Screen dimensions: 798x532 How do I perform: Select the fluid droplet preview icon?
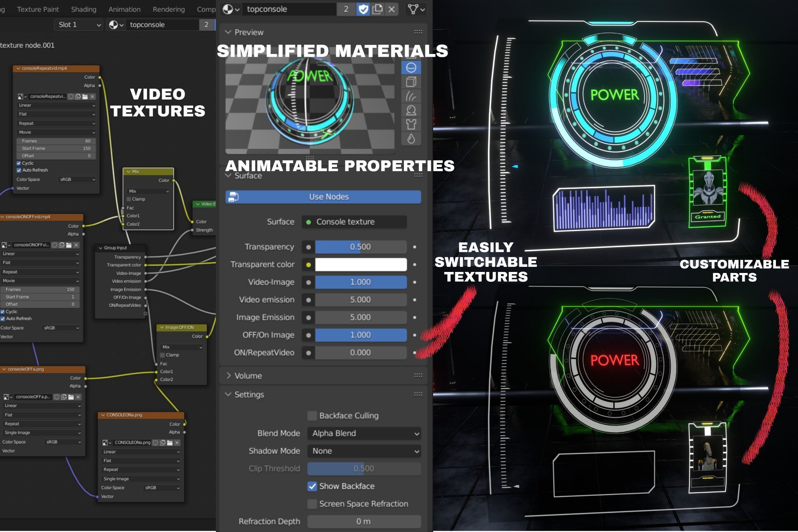point(411,139)
